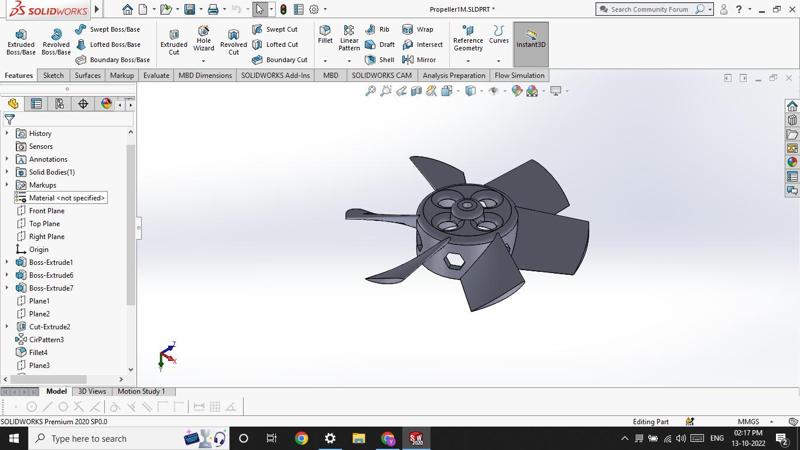Open the DimXpertManager tab
This screenshot has height=450, width=800.
83,104
